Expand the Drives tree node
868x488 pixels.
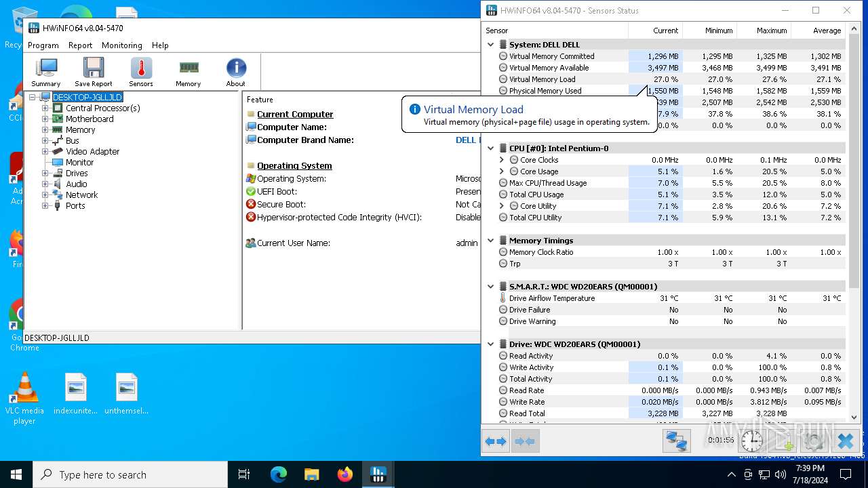(x=45, y=173)
